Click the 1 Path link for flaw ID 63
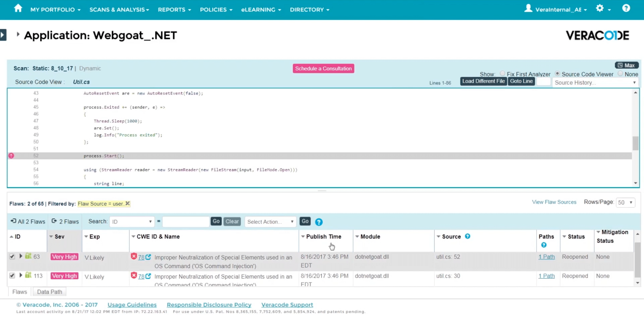Viewport: 644px width, 315px height. click(546, 257)
